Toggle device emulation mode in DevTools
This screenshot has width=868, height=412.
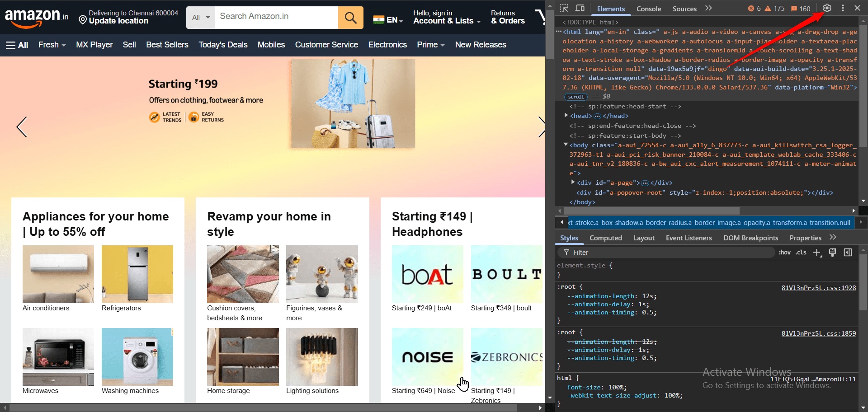pos(580,8)
